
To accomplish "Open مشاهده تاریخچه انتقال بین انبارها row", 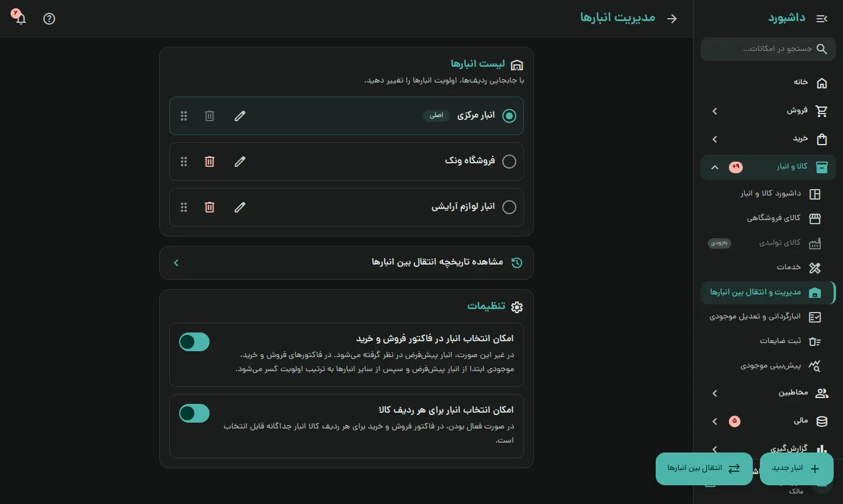I will (347, 263).
